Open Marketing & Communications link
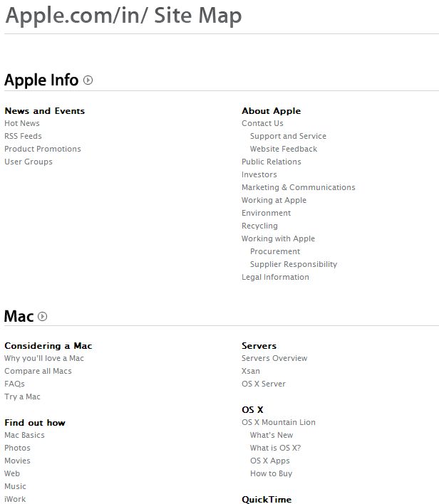This screenshot has height=504, width=439. [x=299, y=187]
